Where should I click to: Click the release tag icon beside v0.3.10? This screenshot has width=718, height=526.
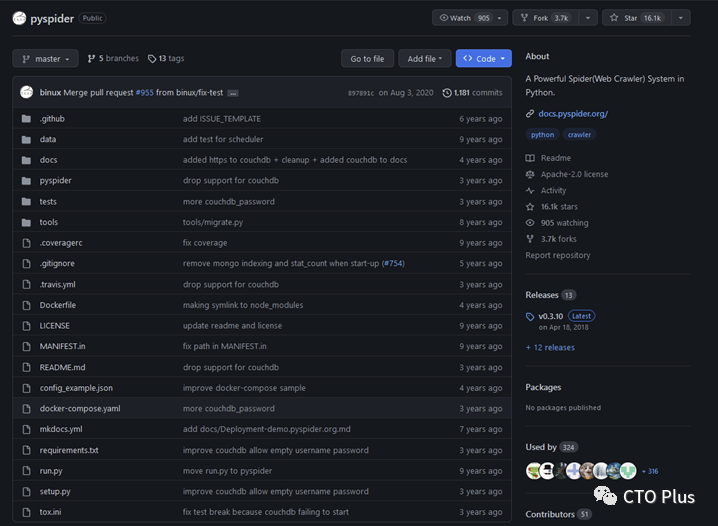530,317
